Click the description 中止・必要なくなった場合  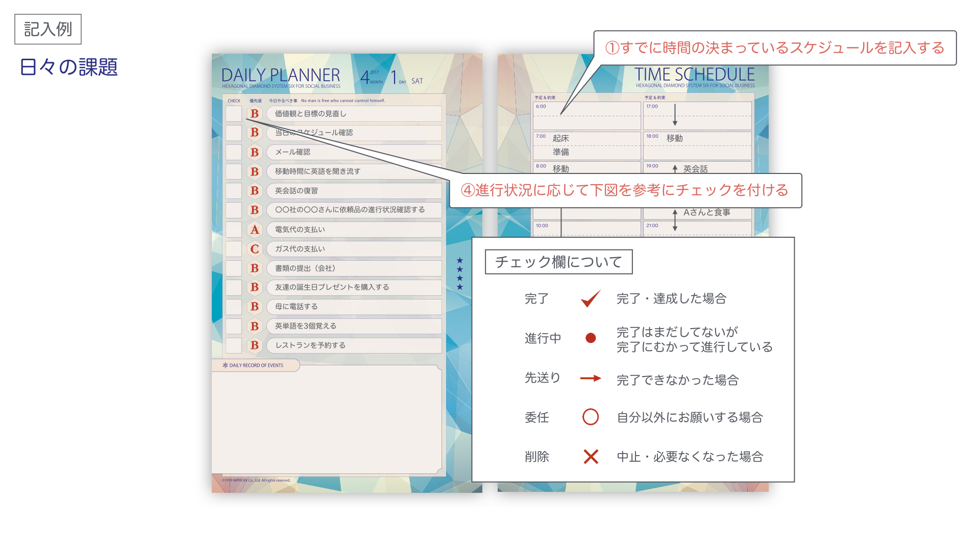690,457
